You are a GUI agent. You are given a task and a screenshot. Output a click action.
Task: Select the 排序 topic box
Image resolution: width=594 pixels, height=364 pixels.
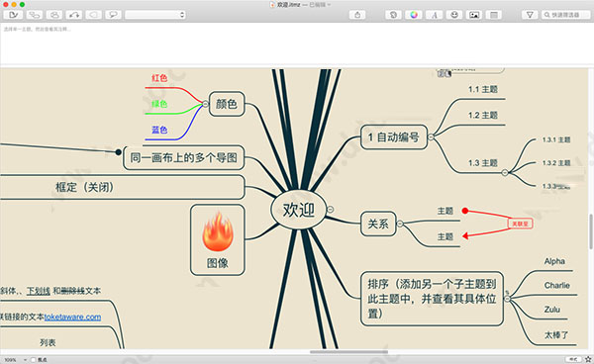(x=432, y=299)
